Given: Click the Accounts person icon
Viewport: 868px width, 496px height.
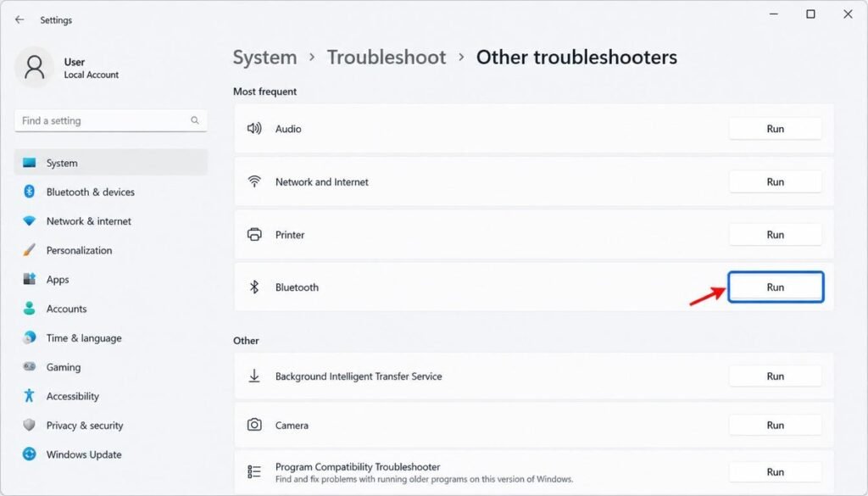Looking at the screenshot, I should pos(30,309).
